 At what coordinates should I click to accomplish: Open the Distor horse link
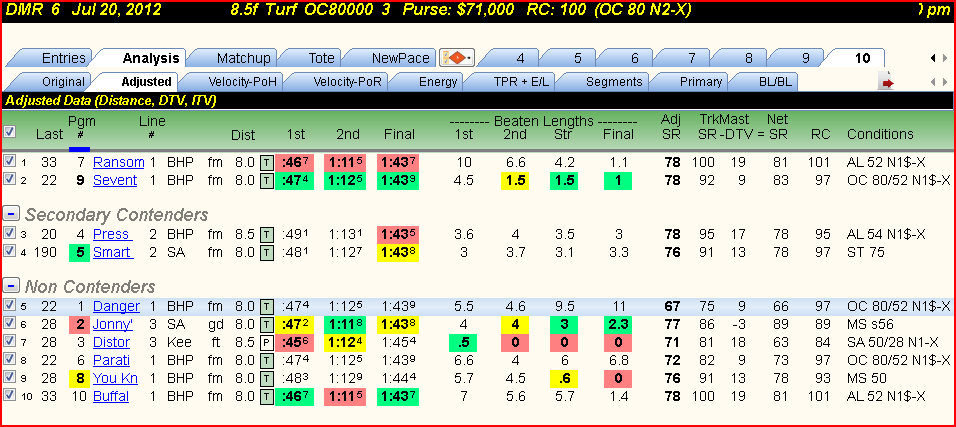coord(113,342)
